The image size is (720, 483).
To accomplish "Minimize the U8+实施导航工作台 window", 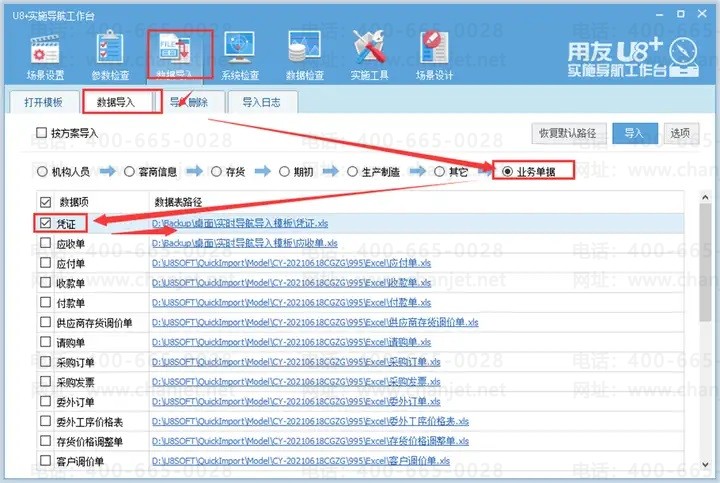I will coord(659,15).
